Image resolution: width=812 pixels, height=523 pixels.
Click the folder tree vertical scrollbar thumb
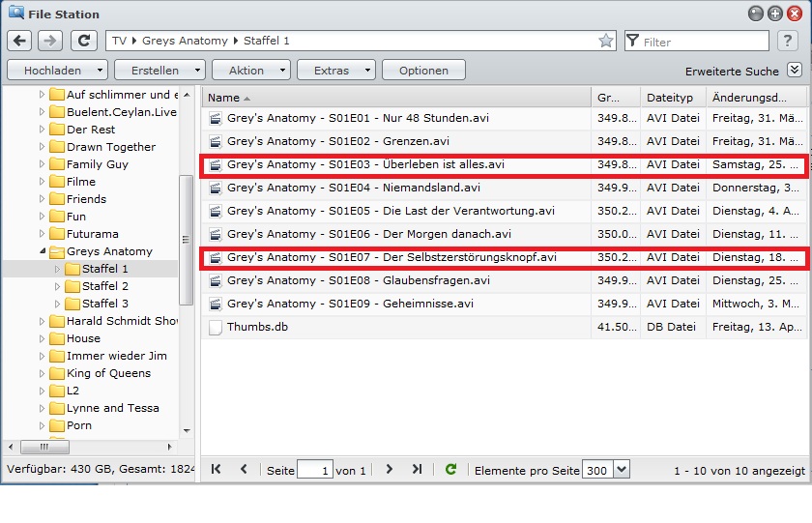pos(186,240)
